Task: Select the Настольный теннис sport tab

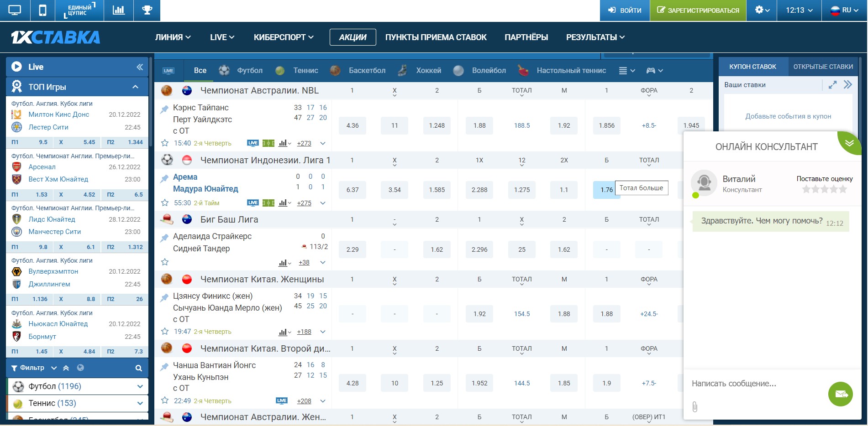Action: [562, 71]
